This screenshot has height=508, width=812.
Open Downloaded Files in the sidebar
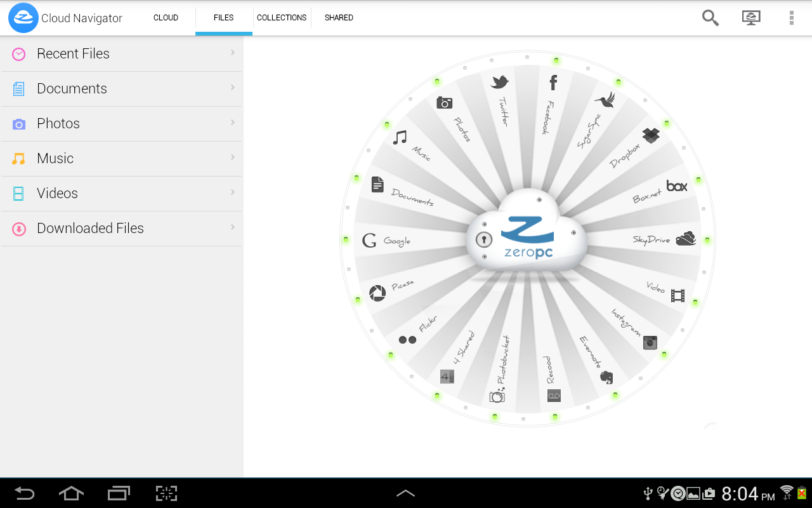coord(122,229)
